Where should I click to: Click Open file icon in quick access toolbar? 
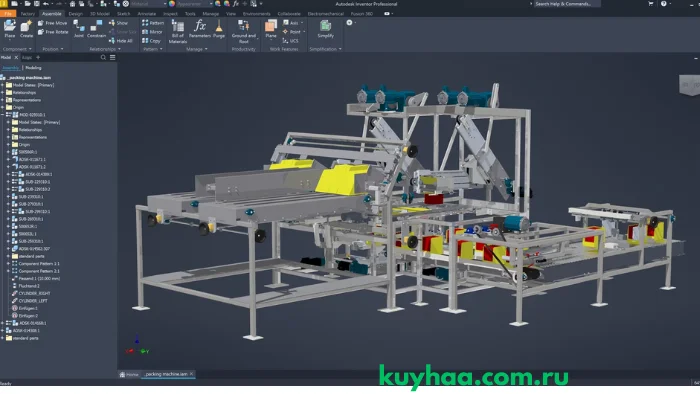point(27,4)
